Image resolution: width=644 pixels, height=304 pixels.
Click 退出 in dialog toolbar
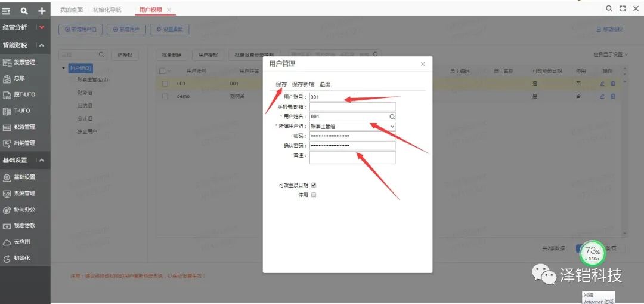pyautogui.click(x=325, y=84)
